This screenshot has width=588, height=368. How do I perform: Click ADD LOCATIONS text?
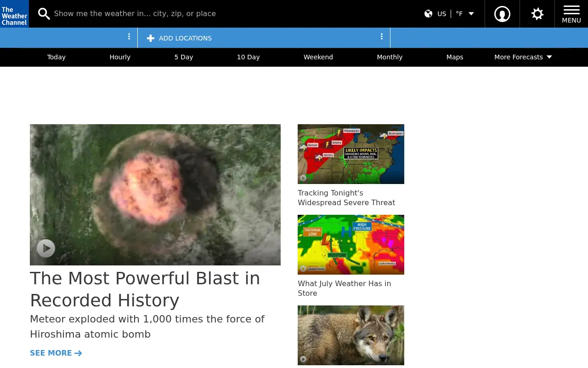[185, 38]
